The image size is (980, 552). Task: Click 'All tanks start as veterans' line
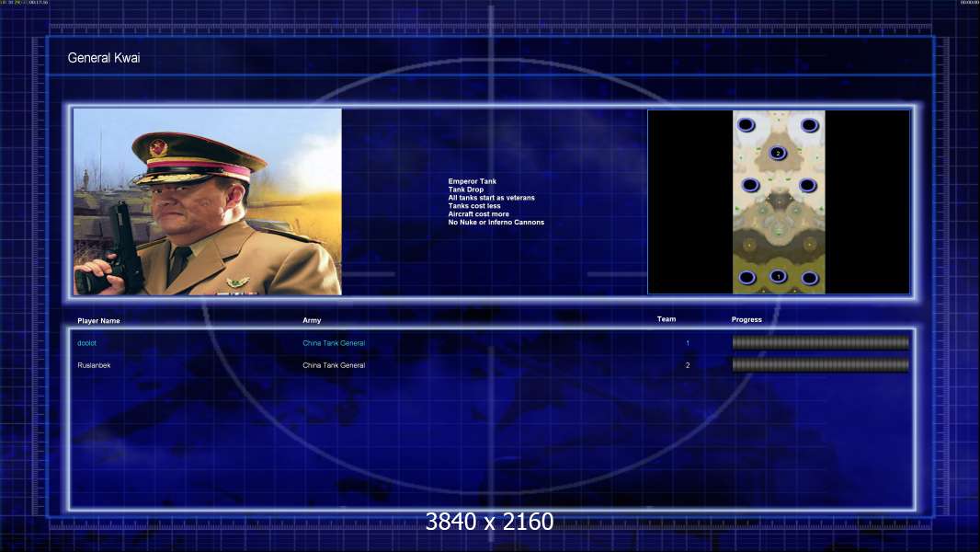(491, 198)
